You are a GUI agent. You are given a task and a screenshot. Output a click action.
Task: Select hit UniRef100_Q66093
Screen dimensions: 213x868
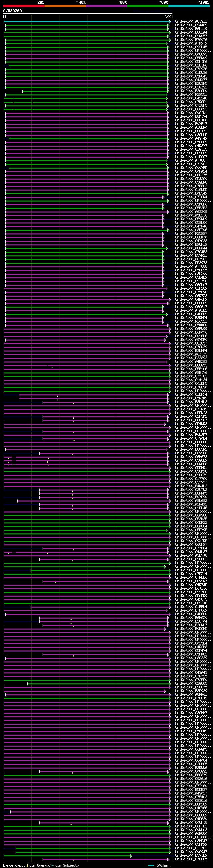coord(191,109)
